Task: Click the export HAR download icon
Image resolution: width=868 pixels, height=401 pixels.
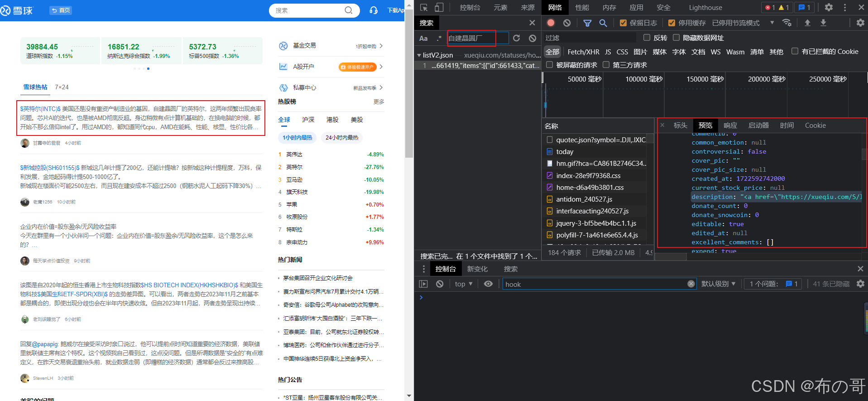Action: tap(823, 23)
